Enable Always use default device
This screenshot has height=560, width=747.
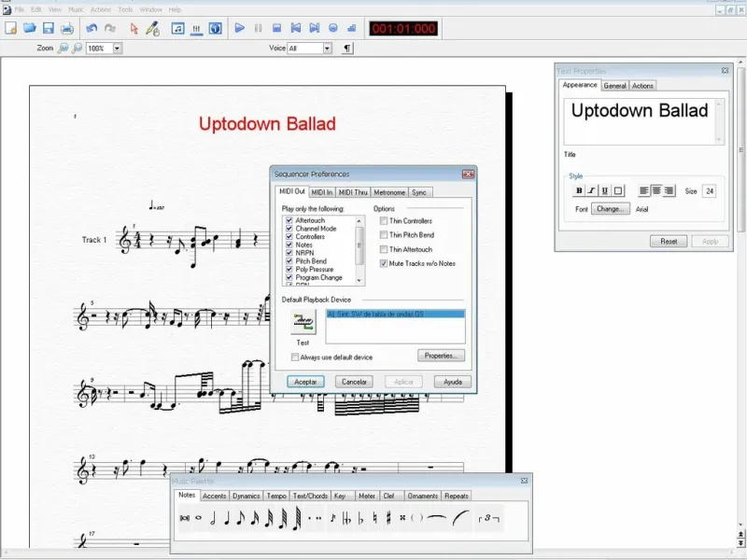coord(295,357)
